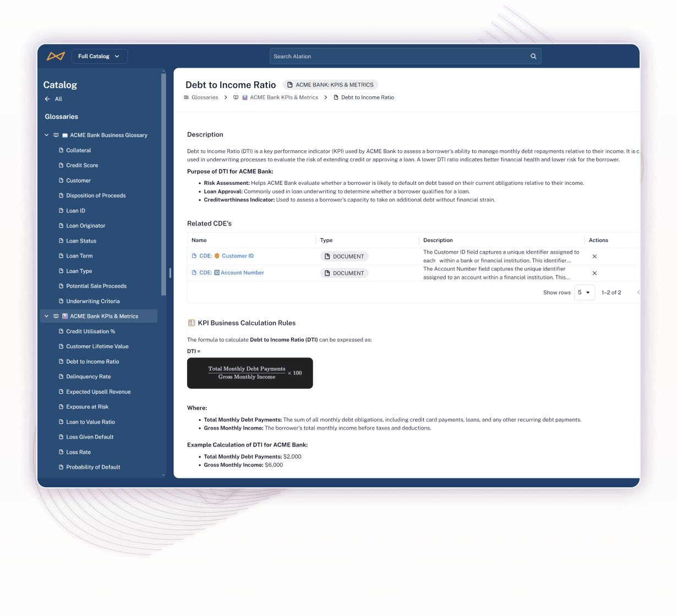
Task: Open the Show rows dropdown
Action: tap(583, 293)
